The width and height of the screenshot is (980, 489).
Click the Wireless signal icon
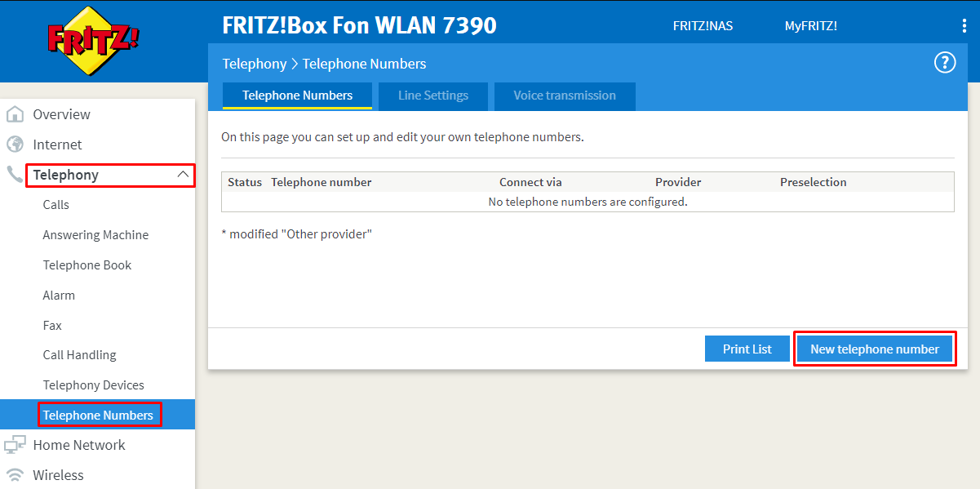pos(15,475)
